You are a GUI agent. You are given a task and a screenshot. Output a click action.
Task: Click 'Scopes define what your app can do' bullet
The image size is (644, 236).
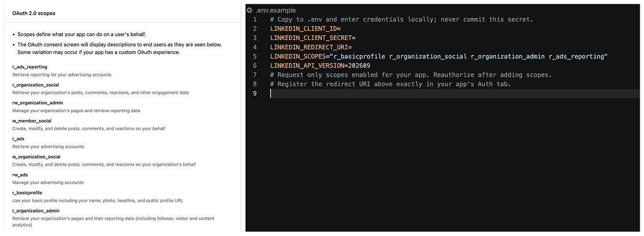pos(82,34)
